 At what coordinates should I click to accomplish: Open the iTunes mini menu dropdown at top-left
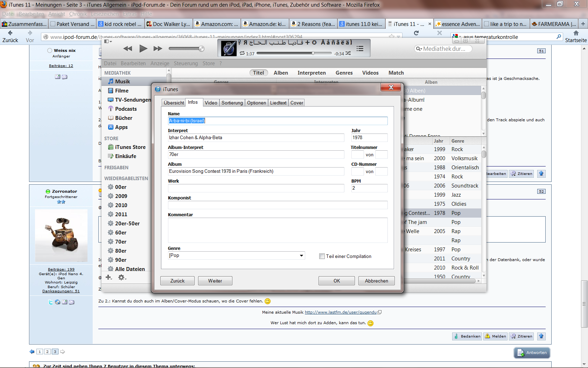point(108,41)
